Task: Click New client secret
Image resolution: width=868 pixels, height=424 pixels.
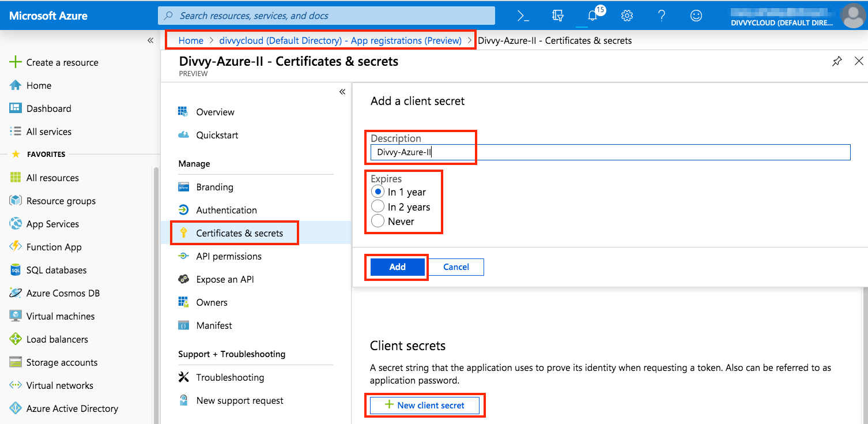Action: coord(425,405)
